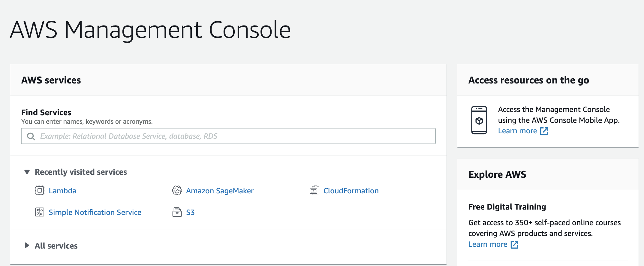Click the 'All services' label
The height and width of the screenshot is (266, 644).
(56, 246)
